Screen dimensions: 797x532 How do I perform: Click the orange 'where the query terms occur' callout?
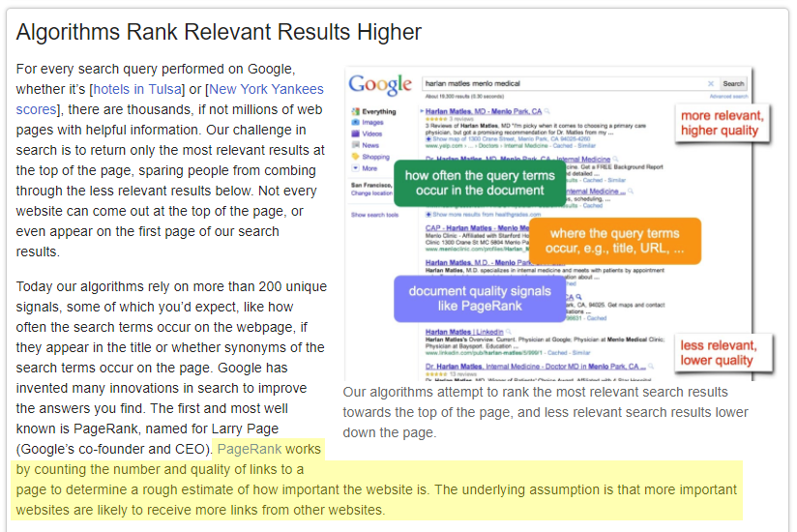614,241
